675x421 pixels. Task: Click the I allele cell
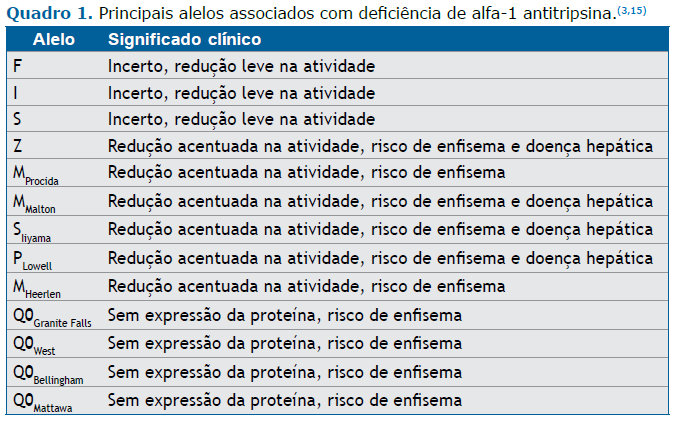pyautogui.click(x=16, y=93)
